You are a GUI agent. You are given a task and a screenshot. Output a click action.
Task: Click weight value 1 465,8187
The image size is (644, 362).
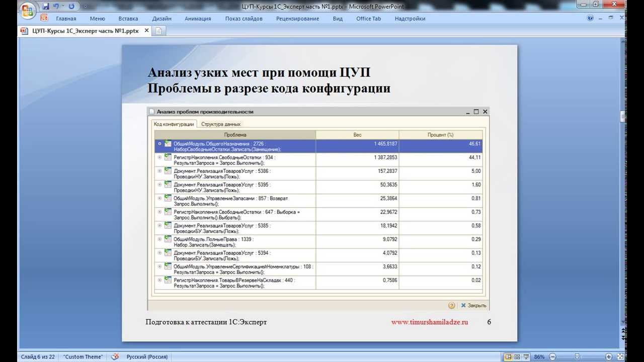(x=385, y=144)
